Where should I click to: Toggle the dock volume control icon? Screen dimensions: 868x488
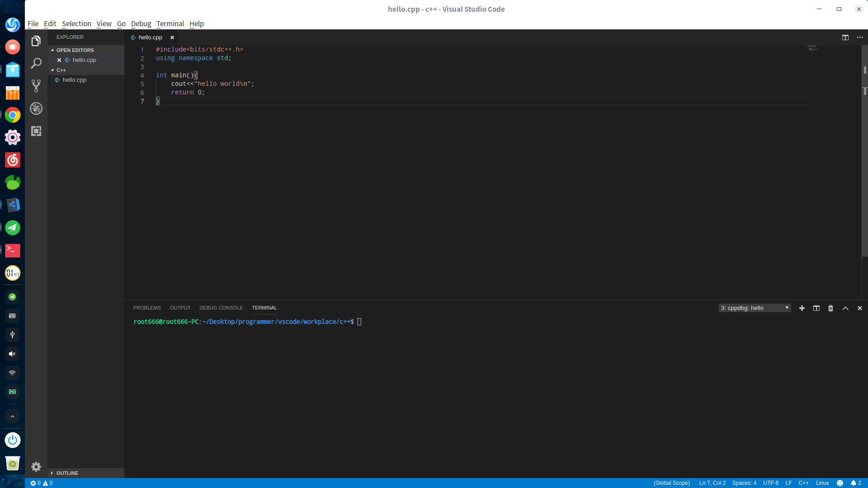pos(13,354)
